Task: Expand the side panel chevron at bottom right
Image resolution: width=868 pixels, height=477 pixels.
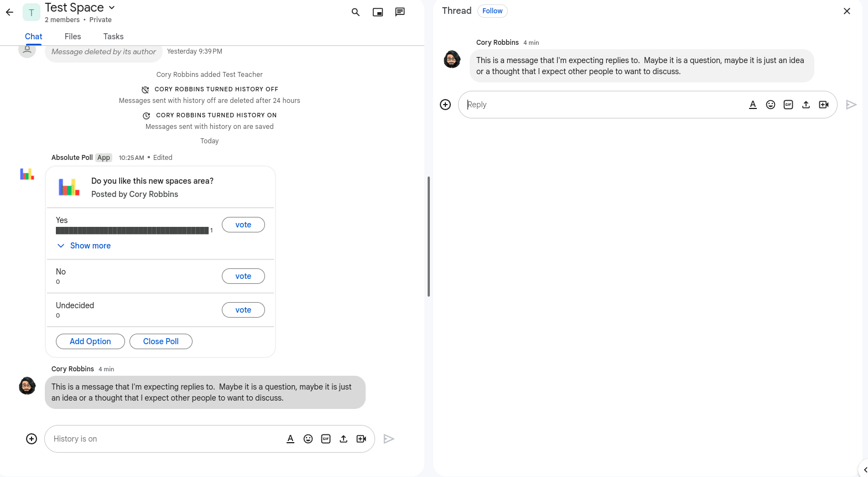Action: [865, 470]
